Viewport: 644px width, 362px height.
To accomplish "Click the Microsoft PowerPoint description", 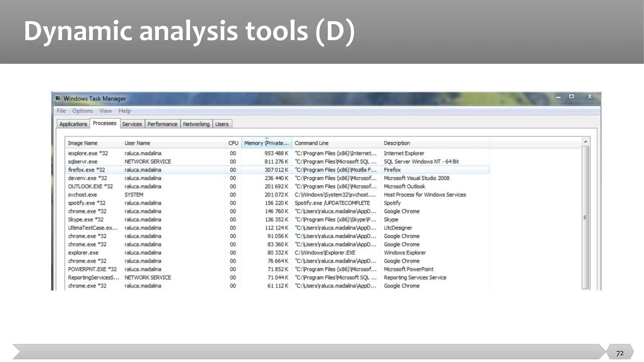I will (408, 269).
